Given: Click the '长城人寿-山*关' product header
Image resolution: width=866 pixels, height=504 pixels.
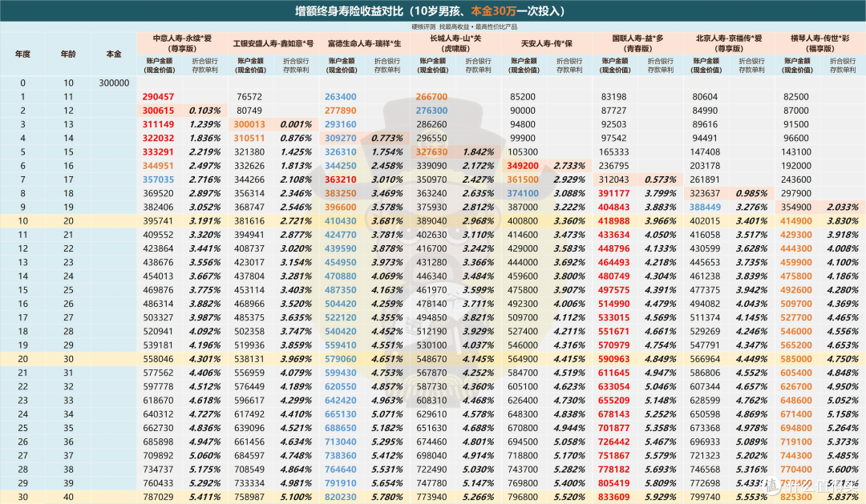Looking at the screenshot, I should (455, 43).
